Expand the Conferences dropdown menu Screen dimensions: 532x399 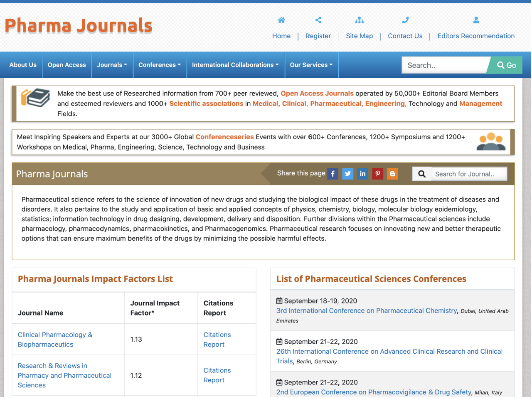(160, 65)
